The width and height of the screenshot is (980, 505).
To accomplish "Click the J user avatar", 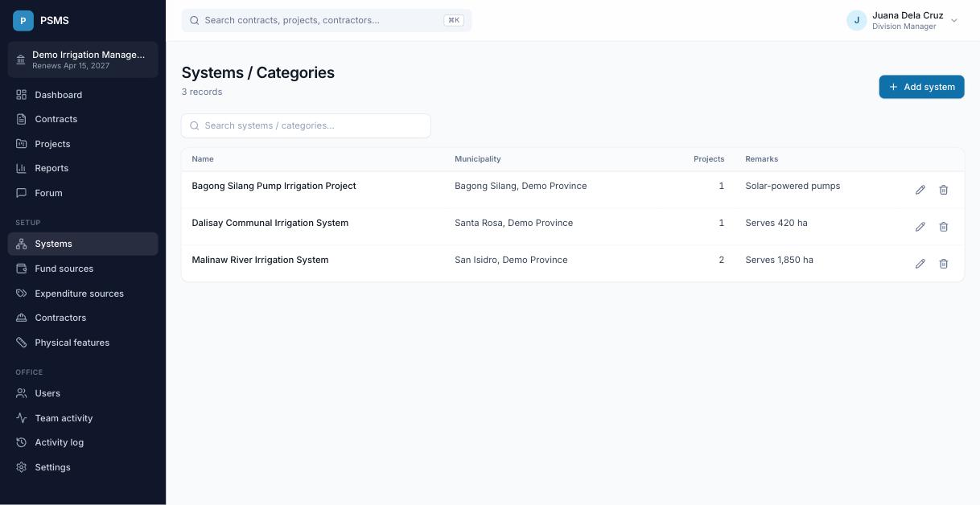I will (x=857, y=20).
